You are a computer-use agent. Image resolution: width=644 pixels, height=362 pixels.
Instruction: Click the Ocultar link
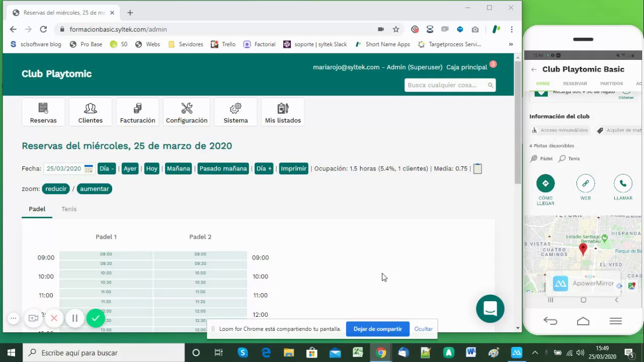tap(423, 329)
